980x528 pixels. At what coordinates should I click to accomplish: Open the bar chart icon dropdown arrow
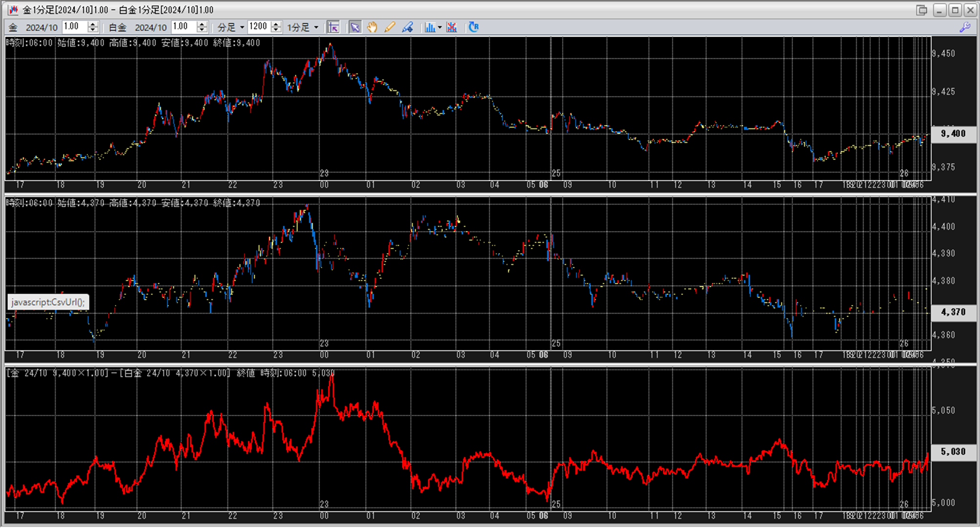click(439, 27)
